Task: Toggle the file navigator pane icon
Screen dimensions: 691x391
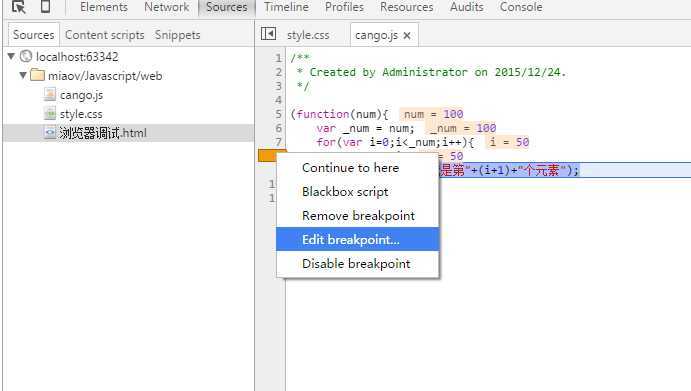Action: [x=268, y=34]
